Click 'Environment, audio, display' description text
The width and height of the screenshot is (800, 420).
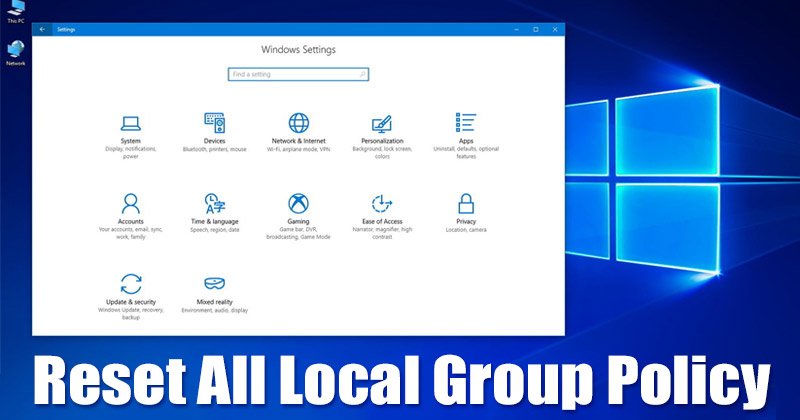coord(214,310)
